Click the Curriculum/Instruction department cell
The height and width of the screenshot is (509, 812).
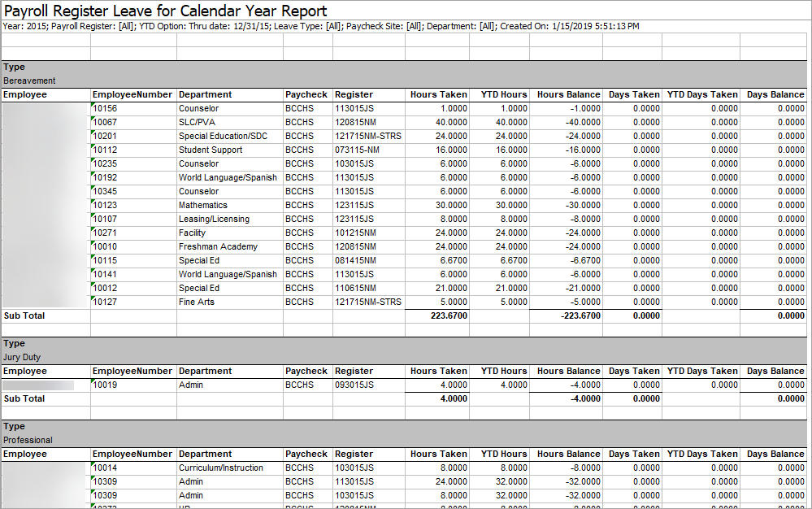pos(221,468)
